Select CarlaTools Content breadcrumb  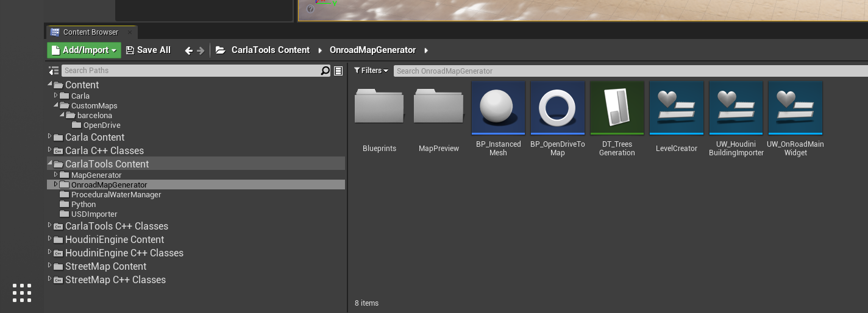(x=270, y=51)
